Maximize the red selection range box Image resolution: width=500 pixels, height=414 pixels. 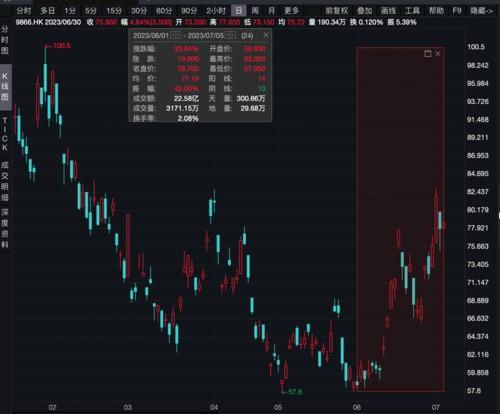(x=428, y=53)
